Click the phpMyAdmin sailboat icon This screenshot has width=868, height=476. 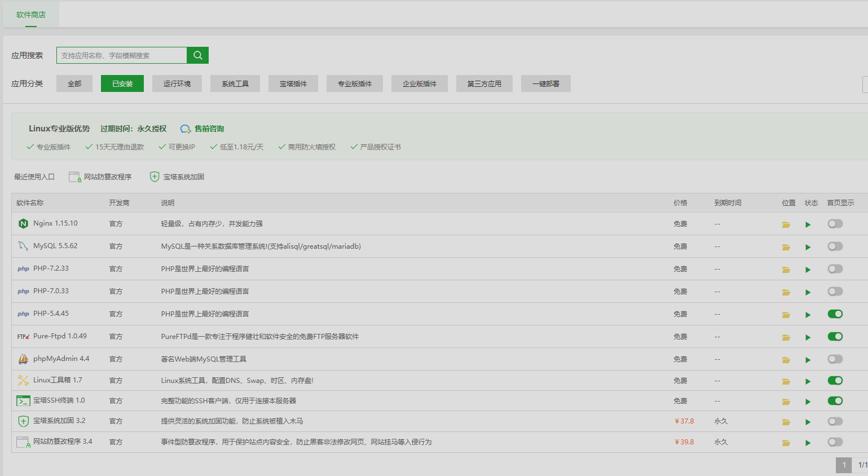pyautogui.click(x=23, y=359)
